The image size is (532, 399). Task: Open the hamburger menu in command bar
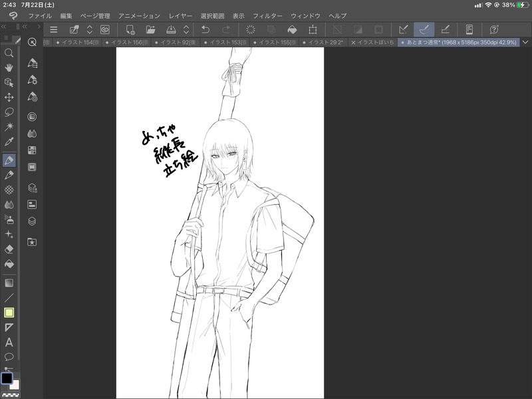(x=54, y=29)
